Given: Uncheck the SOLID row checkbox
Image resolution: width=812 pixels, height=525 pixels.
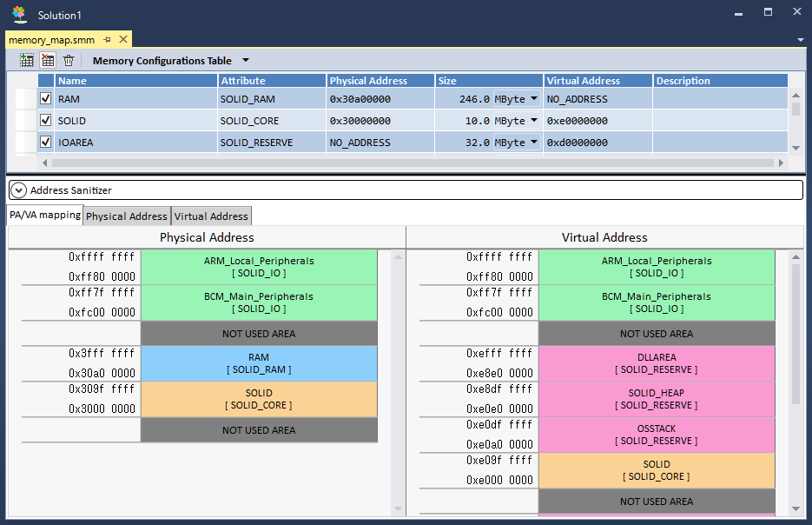Looking at the screenshot, I should coord(45,121).
